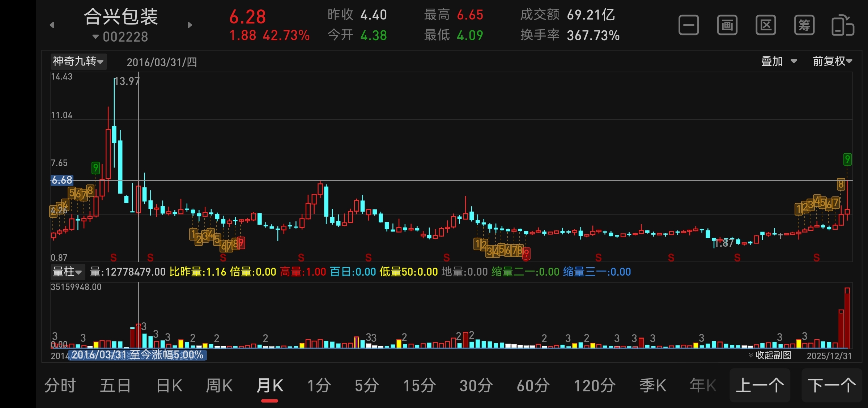Click the minus line icon in top toolbar
Image resolution: width=868 pixels, height=408 pixels.
[x=689, y=25]
